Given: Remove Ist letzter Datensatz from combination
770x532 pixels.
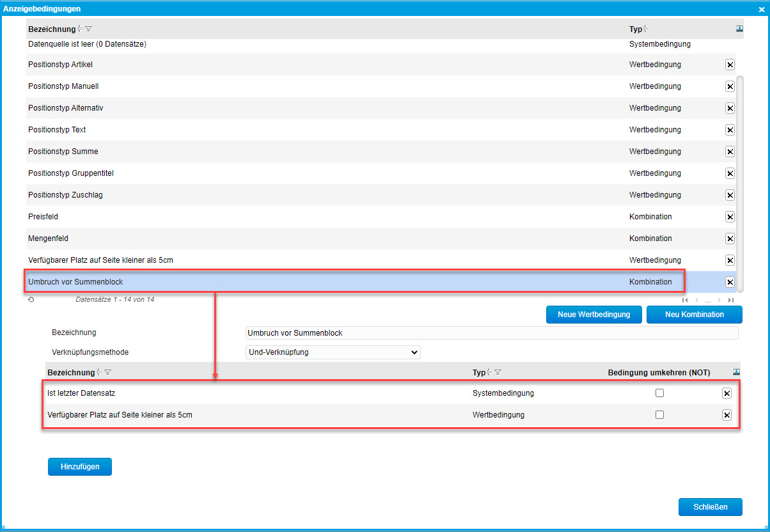Looking at the screenshot, I should 727,393.
